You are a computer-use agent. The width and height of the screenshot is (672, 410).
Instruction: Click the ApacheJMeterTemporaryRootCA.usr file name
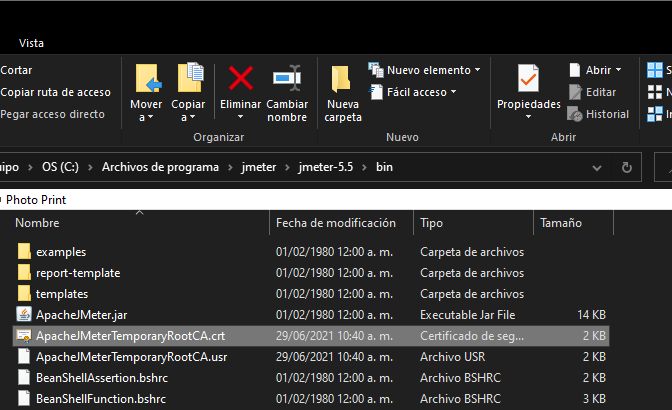(x=132, y=357)
